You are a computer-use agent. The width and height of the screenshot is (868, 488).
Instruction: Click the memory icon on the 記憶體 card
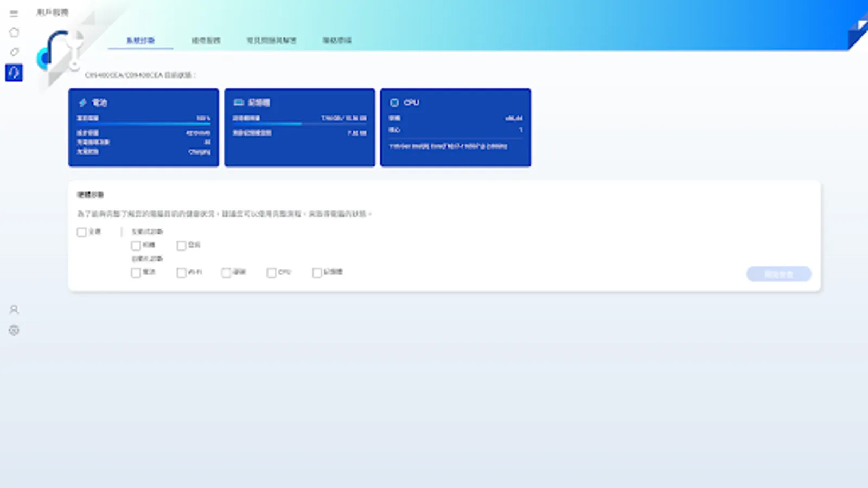click(239, 102)
